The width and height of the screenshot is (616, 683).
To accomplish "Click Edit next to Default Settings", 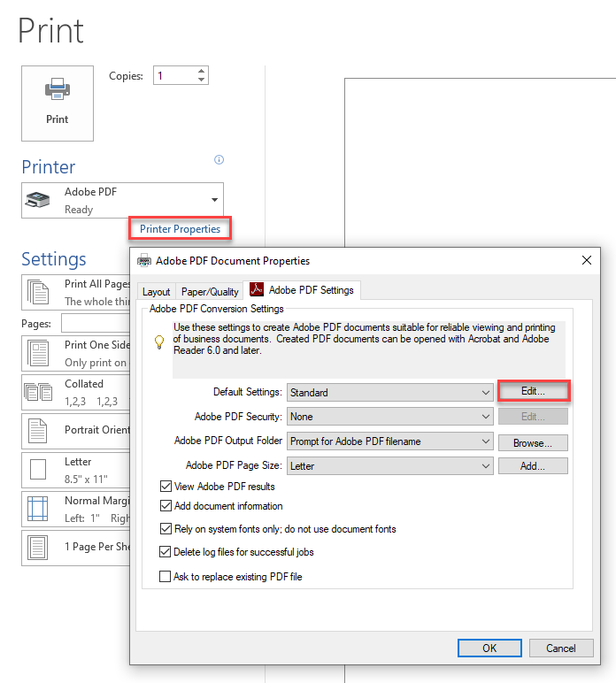I will click(x=533, y=391).
